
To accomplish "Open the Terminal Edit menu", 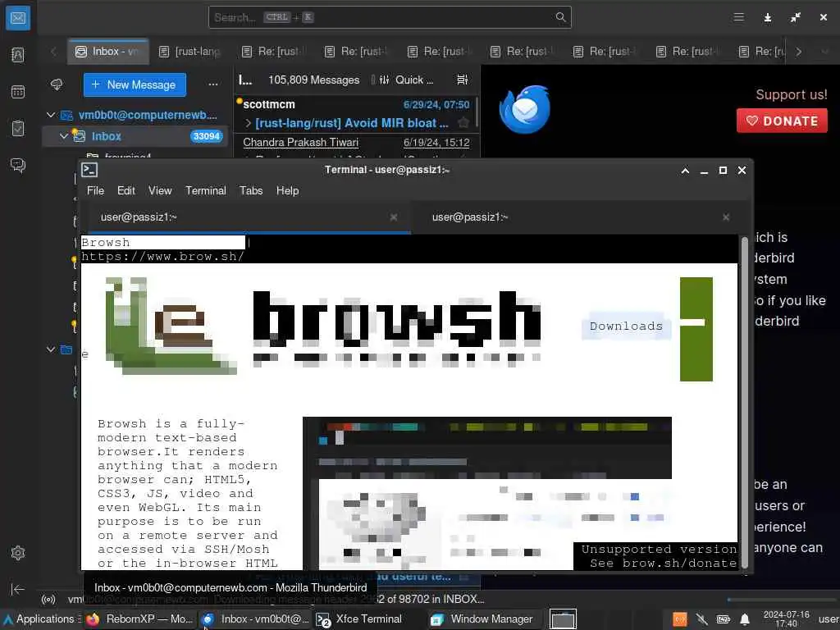I will point(126,190).
